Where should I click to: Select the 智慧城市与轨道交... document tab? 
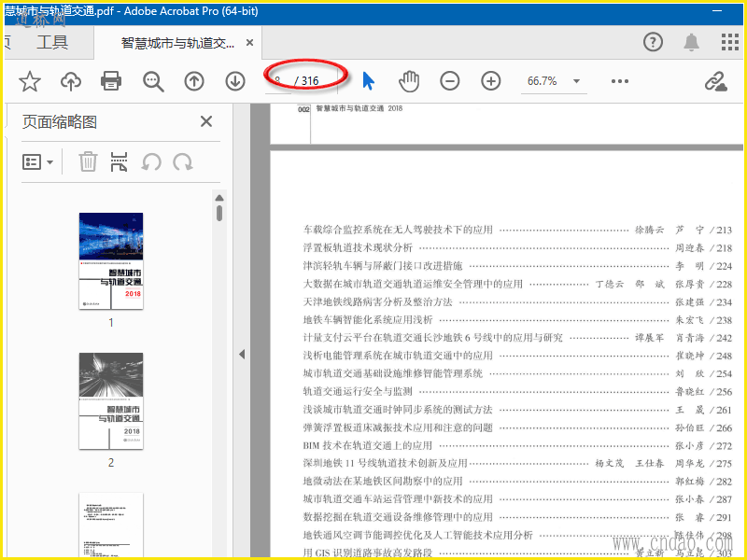click(177, 43)
